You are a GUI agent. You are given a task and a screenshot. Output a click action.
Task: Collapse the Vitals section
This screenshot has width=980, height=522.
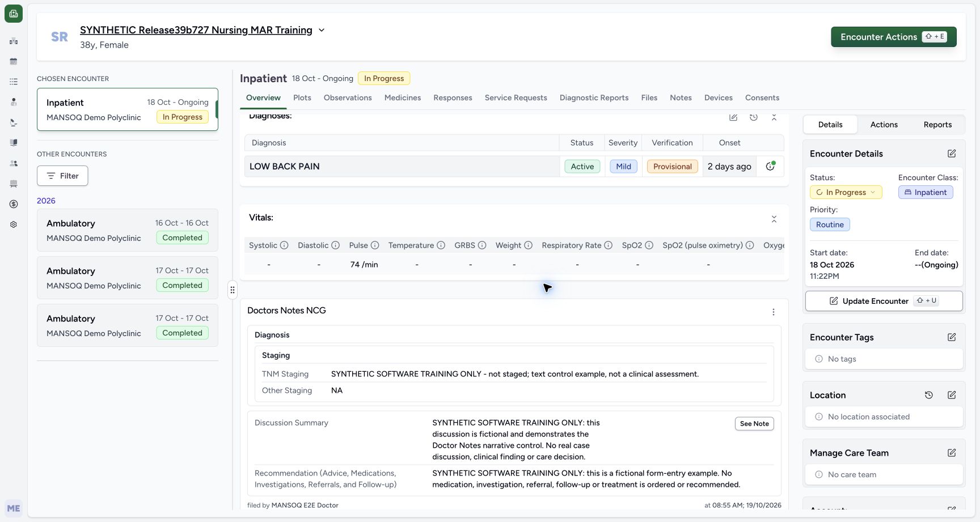click(774, 219)
